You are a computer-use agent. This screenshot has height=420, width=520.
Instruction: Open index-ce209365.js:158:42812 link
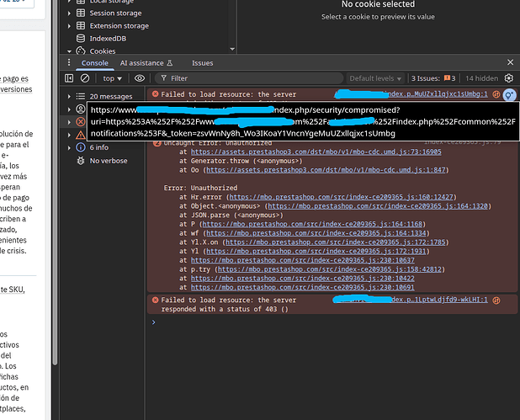tap(330, 269)
